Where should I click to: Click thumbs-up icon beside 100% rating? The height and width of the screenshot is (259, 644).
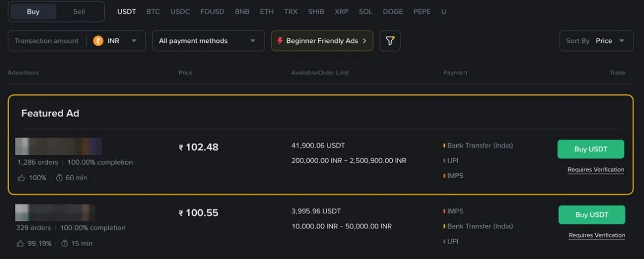[21, 177]
